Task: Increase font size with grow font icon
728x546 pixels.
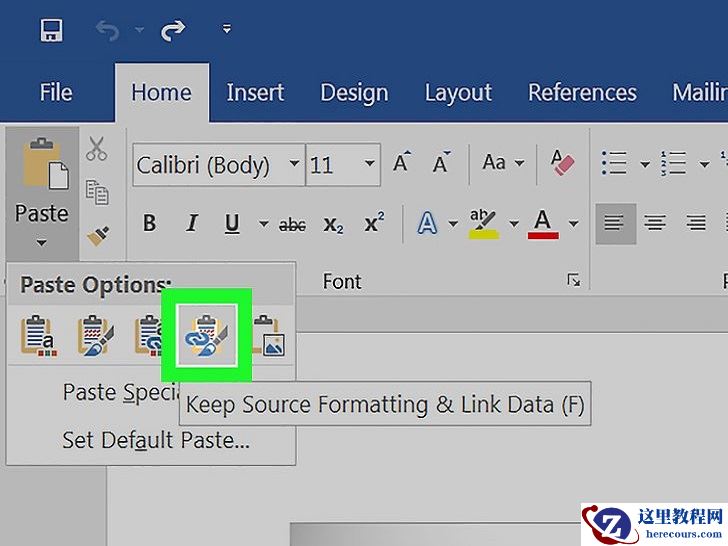Action: point(402,162)
